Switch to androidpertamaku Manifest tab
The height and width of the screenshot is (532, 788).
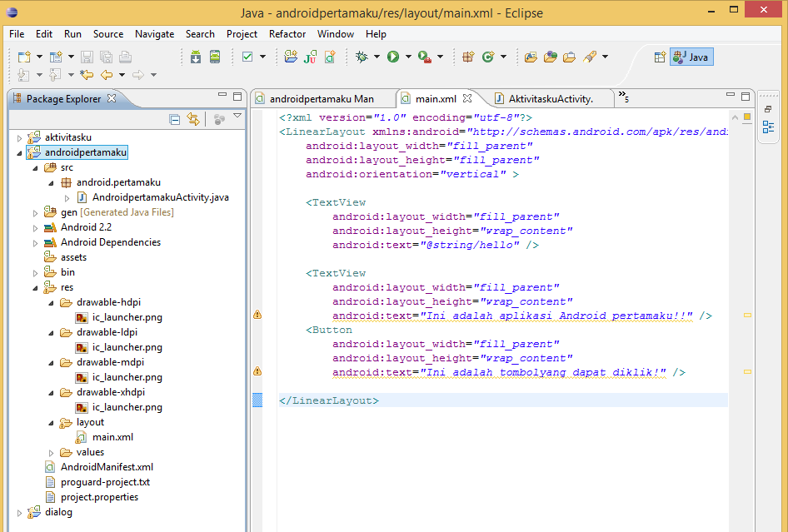322,98
